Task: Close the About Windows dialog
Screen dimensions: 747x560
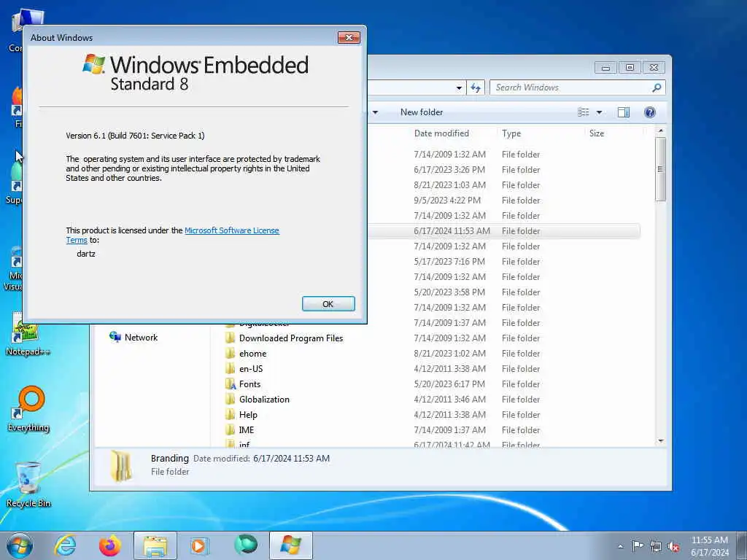Action: (x=349, y=38)
